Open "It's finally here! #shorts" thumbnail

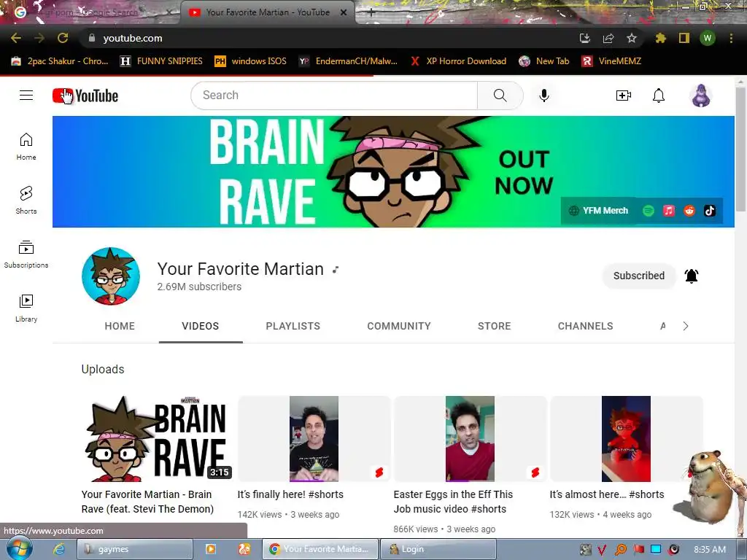[x=314, y=438]
